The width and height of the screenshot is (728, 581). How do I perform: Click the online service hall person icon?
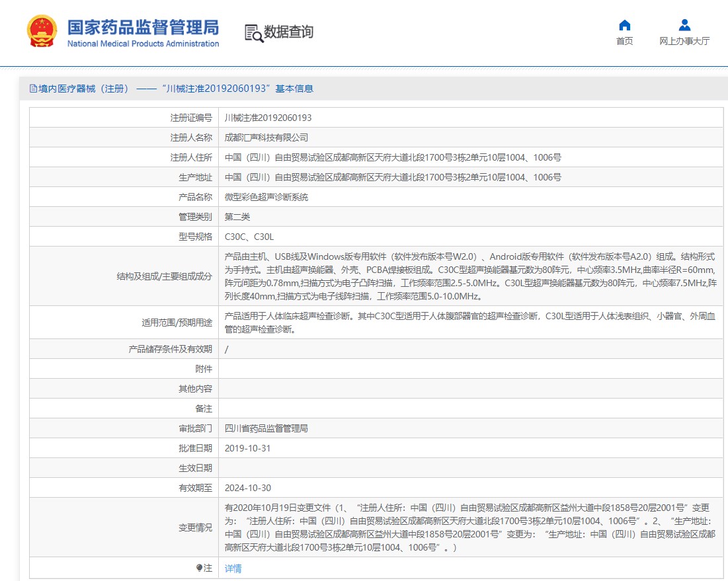pos(684,25)
